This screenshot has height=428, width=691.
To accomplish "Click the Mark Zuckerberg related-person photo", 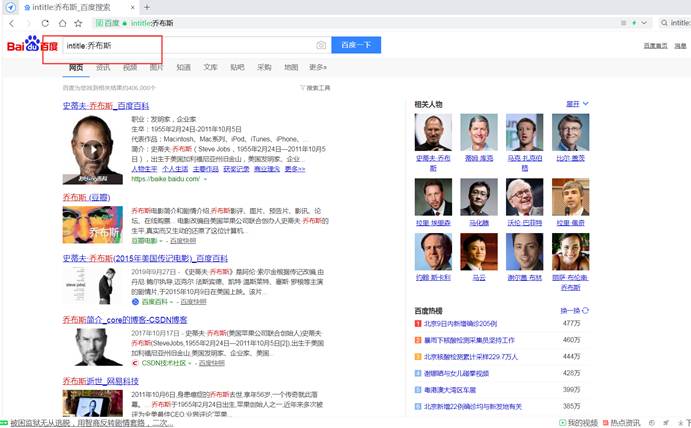I will coord(525,132).
